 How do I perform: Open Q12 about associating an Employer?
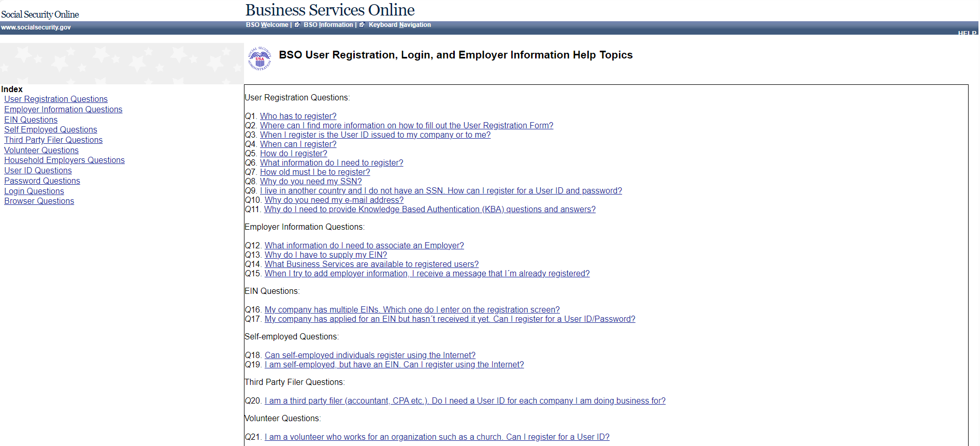pyautogui.click(x=364, y=246)
